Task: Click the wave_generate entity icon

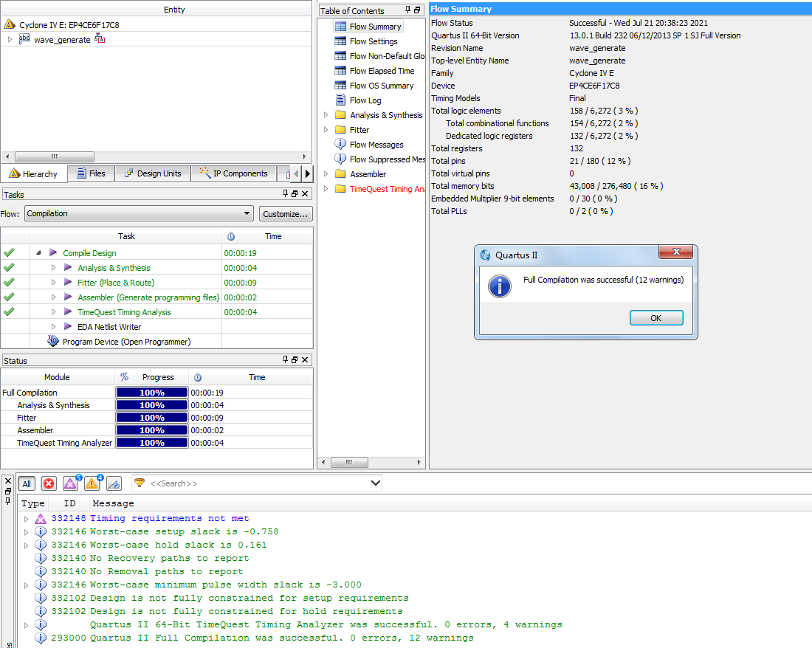Action: pos(24,39)
